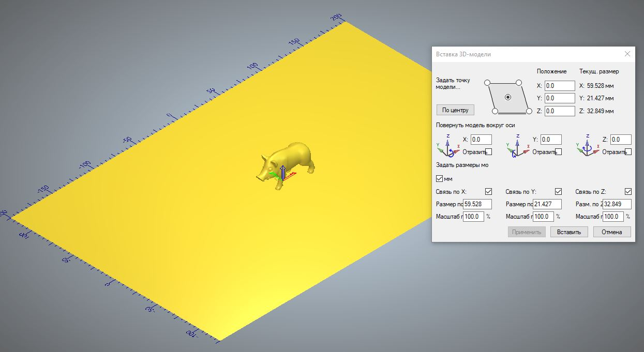Click the Масштаб percent field for Z

point(613,217)
